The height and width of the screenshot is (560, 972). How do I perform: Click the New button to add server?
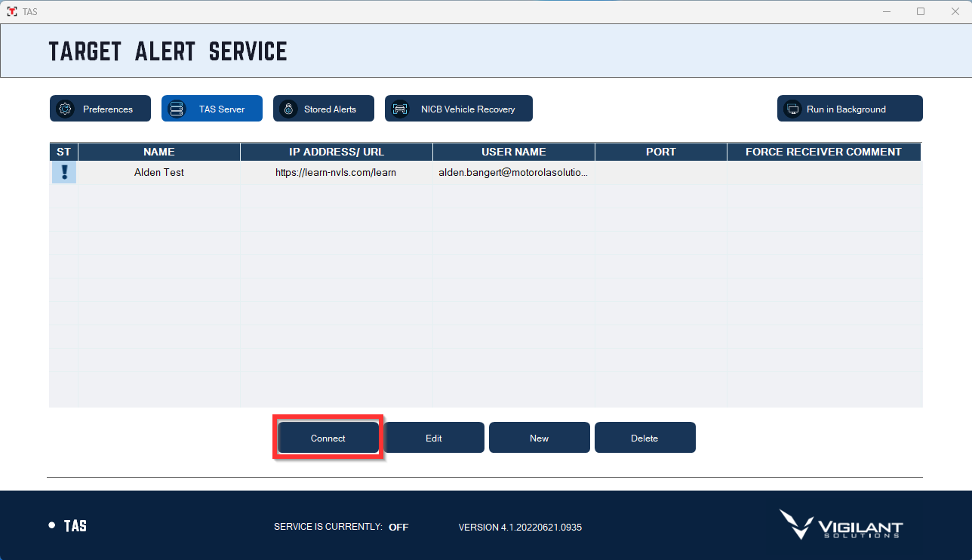click(540, 438)
